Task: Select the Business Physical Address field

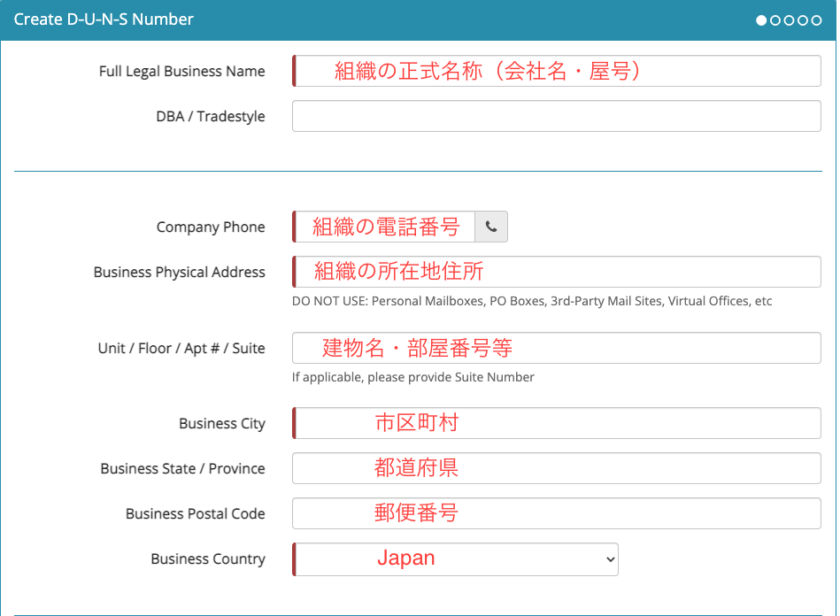Action: click(556, 273)
